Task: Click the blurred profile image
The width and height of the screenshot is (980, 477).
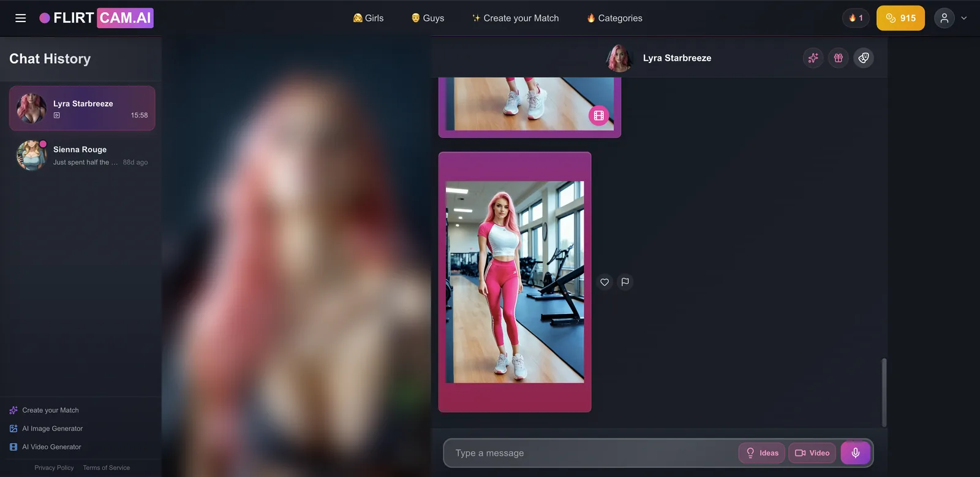Action: [296, 257]
